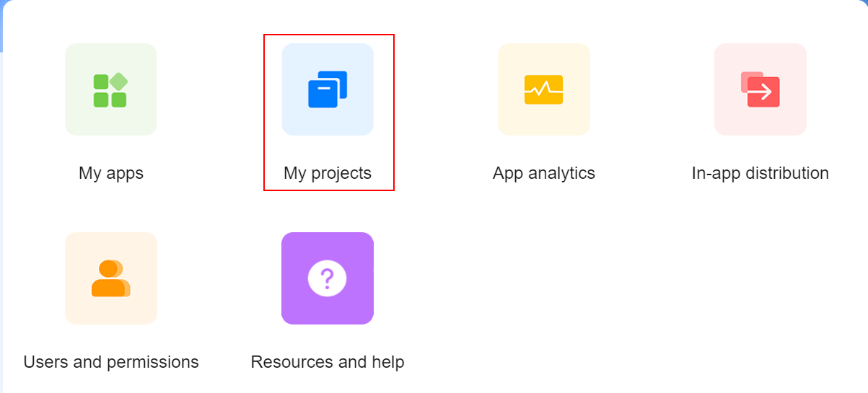Click the white arrow in distribution icon
Screen dimensions: 868x393
(x=763, y=92)
